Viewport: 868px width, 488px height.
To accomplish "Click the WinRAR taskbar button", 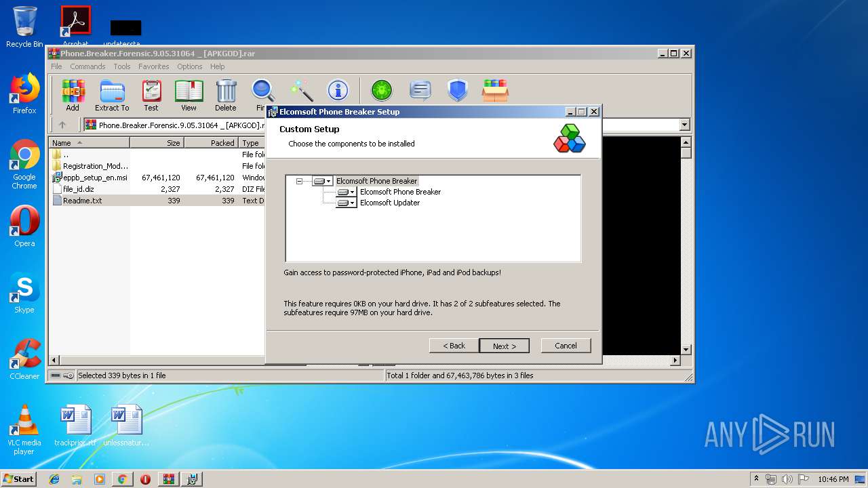I will click(168, 479).
